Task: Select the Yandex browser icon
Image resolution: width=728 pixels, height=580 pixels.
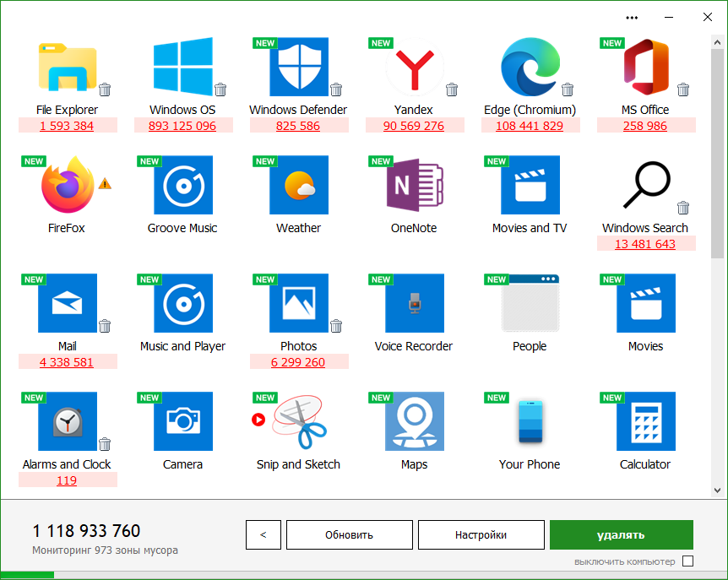Action: tap(414, 67)
